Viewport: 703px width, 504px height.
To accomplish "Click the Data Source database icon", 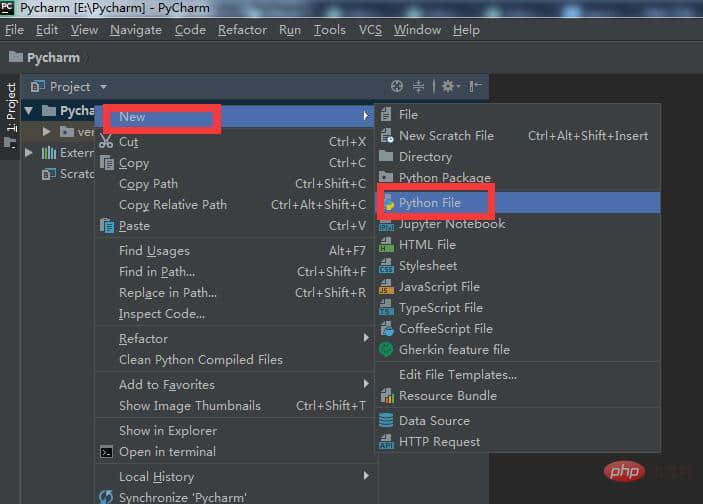I will click(386, 421).
